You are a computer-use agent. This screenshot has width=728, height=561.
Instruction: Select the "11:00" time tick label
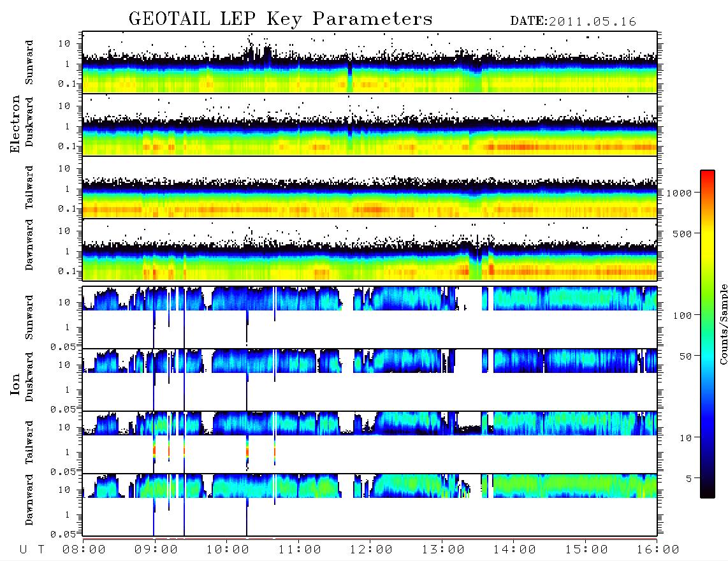tap(300, 550)
